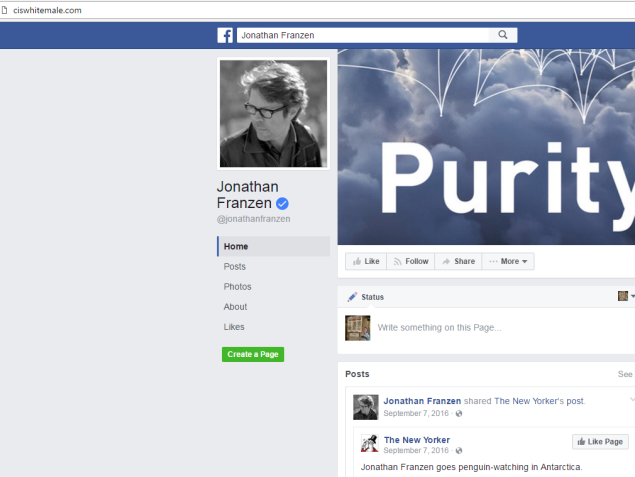The width and height of the screenshot is (635, 477).
Task: Click the blue verified badge
Action: coord(282,203)
